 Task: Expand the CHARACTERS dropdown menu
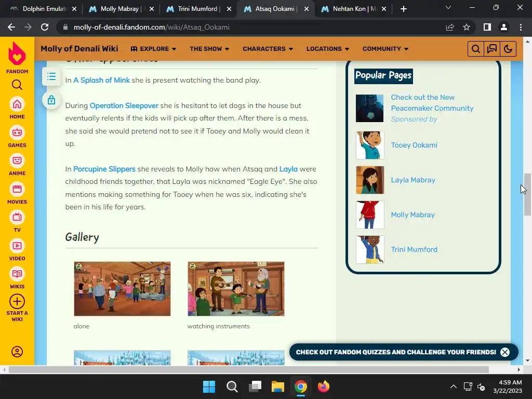[268, 49]
